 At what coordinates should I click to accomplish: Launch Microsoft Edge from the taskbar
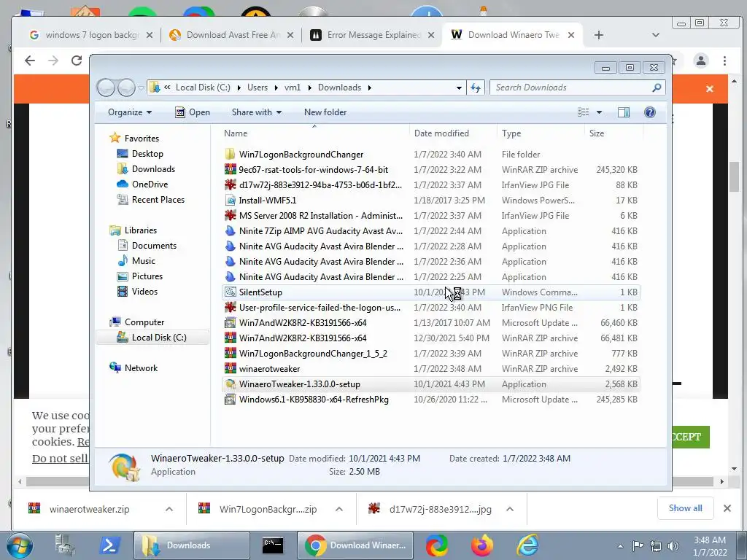[x=436, y=545]
